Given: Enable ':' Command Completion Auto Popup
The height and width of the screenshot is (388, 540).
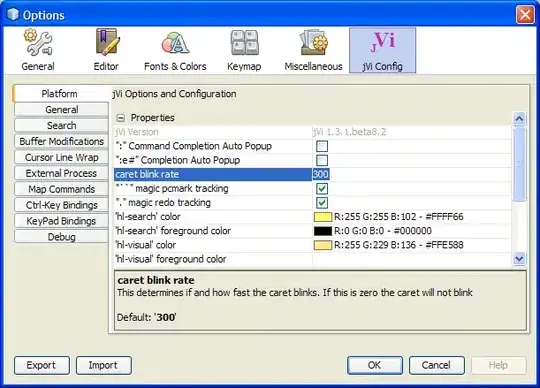Looking at the screenshot, I should pos(322,146).
